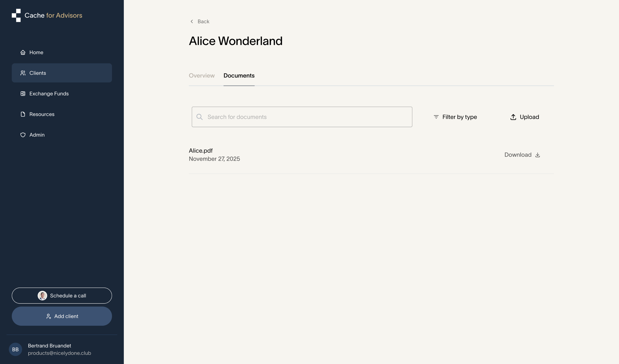619x364 pixels.
Task: Click the Schedule a call button
Action: 62,296
